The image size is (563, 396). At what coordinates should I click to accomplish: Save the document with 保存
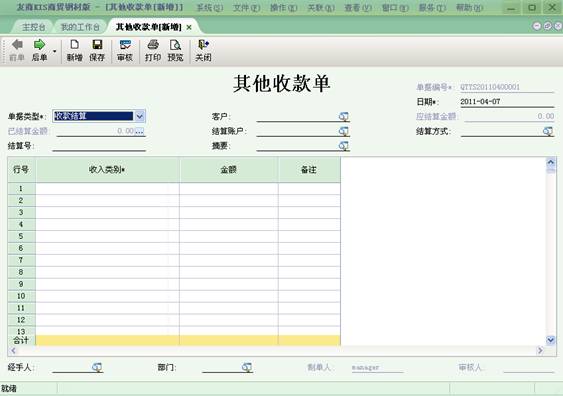[x=97, y=50]
